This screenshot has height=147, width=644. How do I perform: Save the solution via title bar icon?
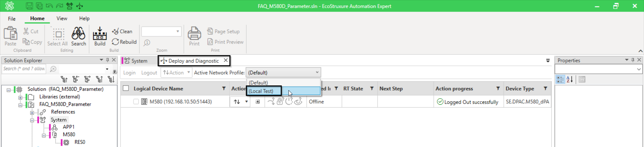pos(30,6)
